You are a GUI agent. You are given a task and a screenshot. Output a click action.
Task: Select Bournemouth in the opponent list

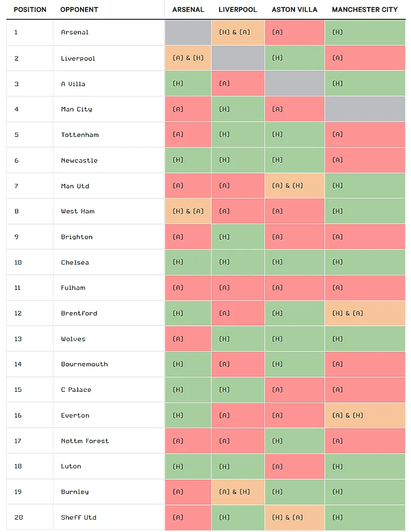(x=84, y=364)
